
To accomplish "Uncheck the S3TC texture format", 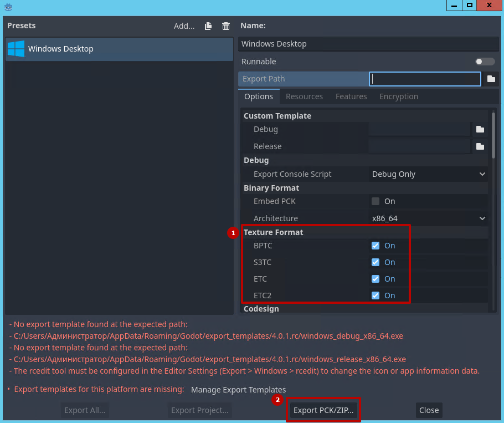I will pyautogui.click(x=376, y=262).
